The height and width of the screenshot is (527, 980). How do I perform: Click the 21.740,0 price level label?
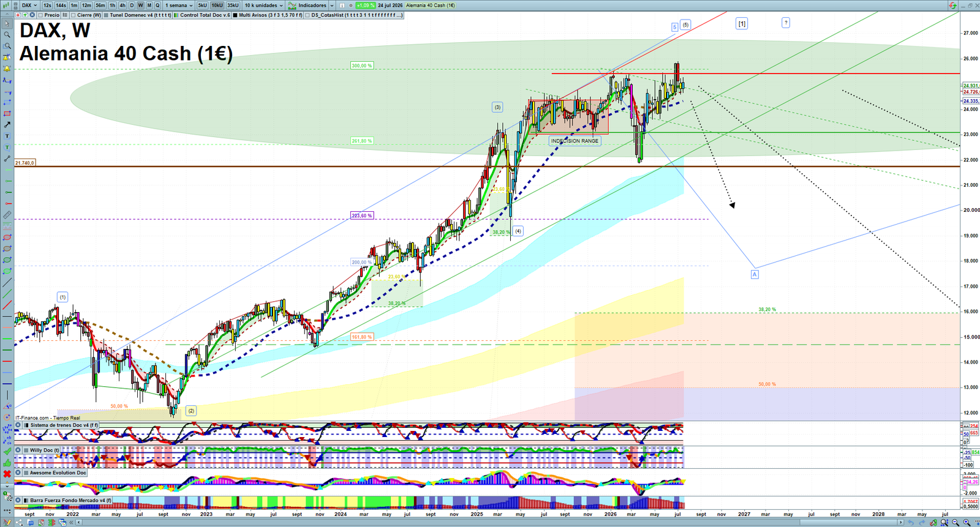coord(24,163)
